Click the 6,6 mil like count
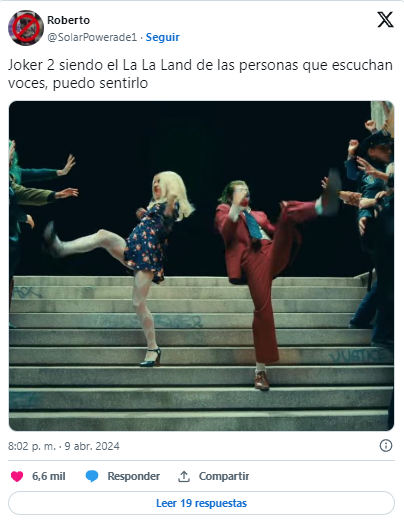 [49, 476]
